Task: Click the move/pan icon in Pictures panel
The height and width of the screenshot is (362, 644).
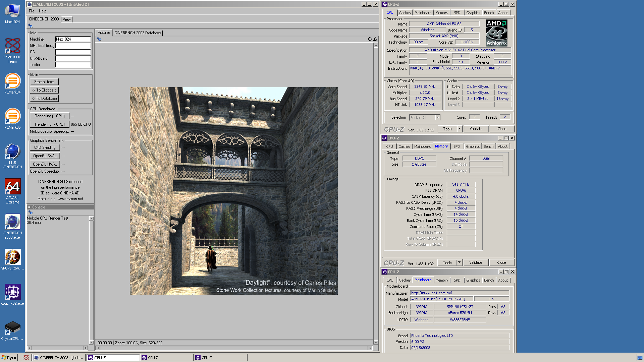Action: pyautogui.click(x=370, y=39)
